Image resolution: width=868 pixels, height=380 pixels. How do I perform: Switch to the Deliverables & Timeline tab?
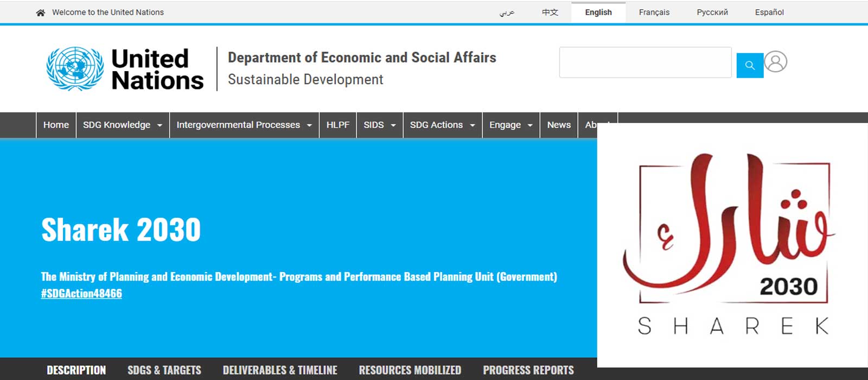(280, 370)
